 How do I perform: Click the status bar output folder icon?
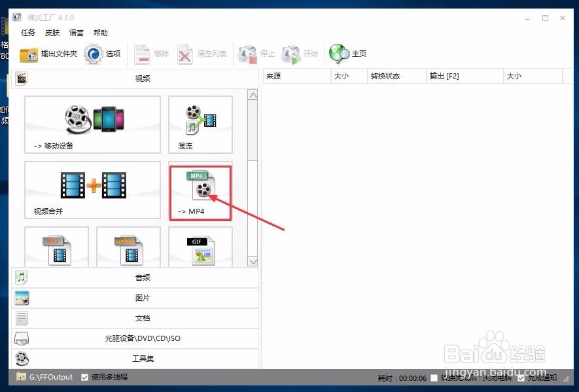(x=21, y=377)
